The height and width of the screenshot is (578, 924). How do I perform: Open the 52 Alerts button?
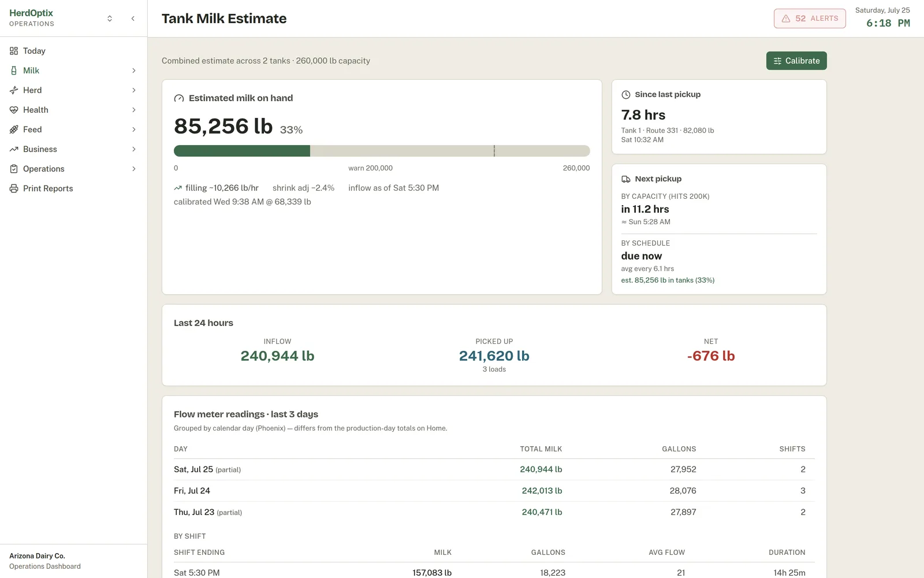(810, 18)
